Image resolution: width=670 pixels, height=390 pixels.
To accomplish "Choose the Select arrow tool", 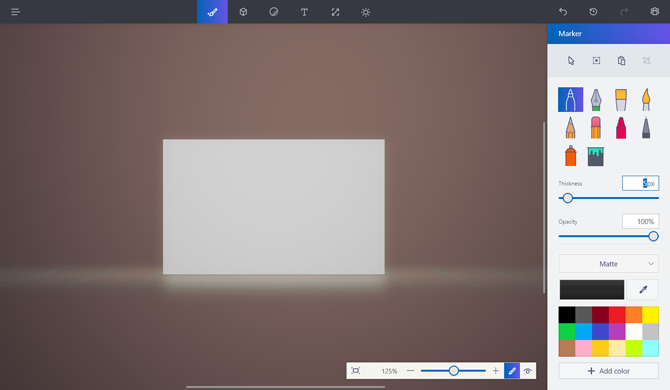I will pyautogui.click(x=571, y=61).
